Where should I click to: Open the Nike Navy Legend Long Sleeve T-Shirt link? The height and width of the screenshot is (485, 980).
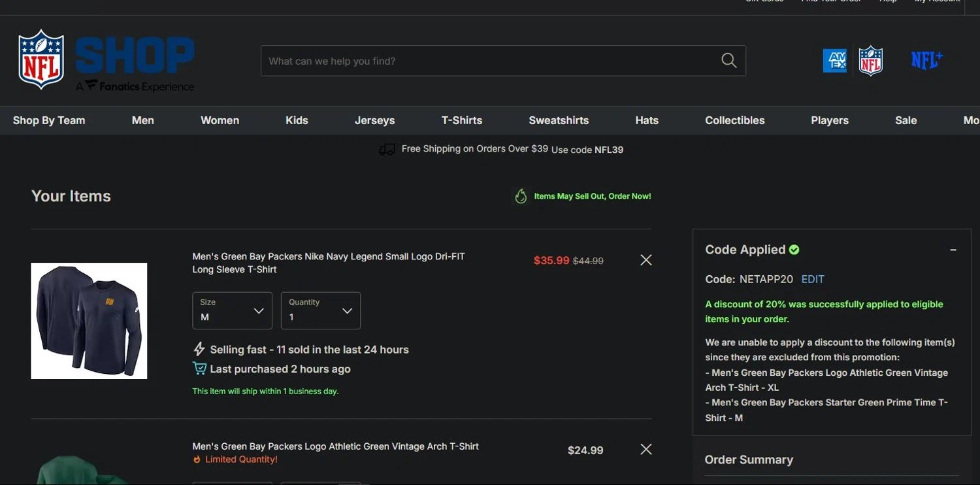tap(329, 263)
